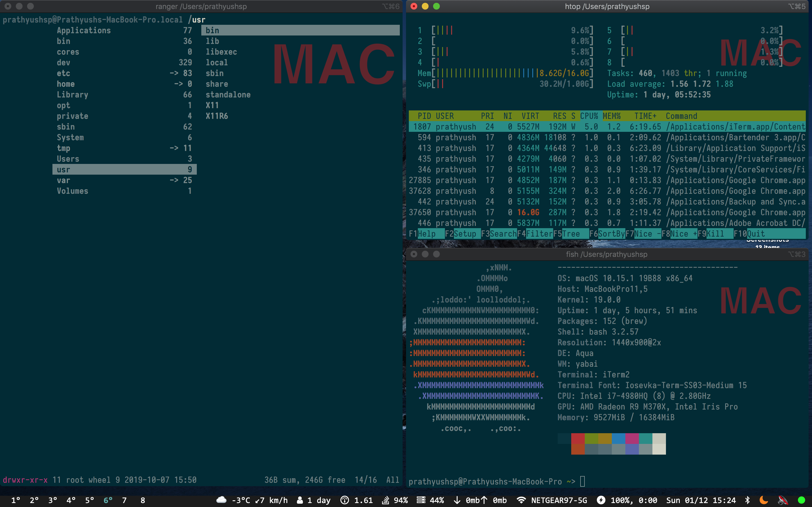Switch to workspace 3 in the bar
The height and width of the screenshot is (507, 812).
[52, 500]
